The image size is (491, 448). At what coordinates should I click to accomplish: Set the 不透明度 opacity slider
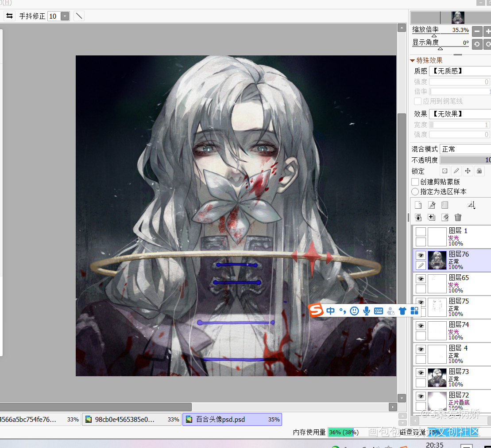click(465, 160)
